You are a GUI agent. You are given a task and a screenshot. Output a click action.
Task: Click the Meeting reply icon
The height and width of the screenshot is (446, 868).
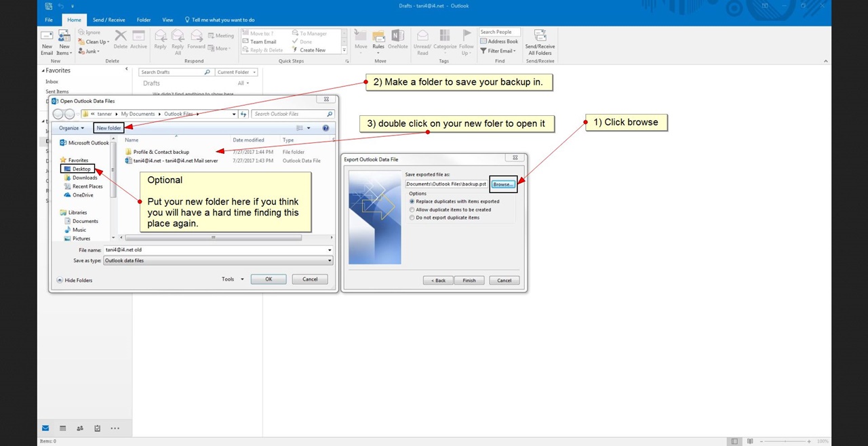221,36
